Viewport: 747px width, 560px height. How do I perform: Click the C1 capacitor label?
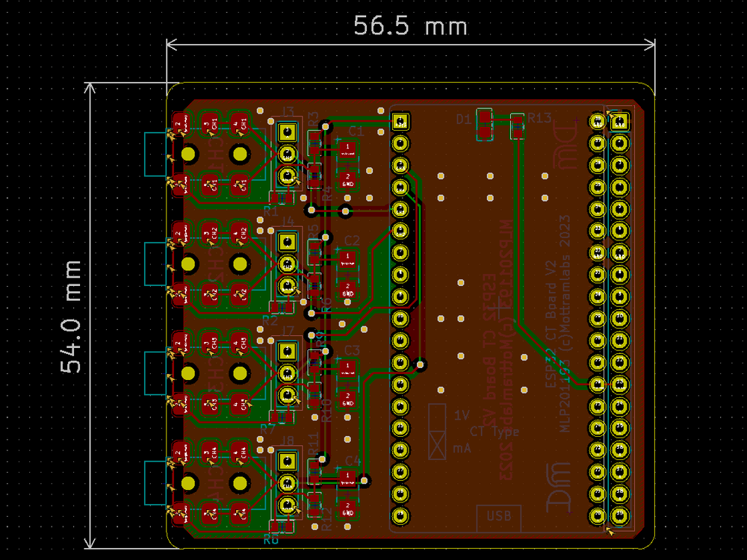tap(356, 131)
